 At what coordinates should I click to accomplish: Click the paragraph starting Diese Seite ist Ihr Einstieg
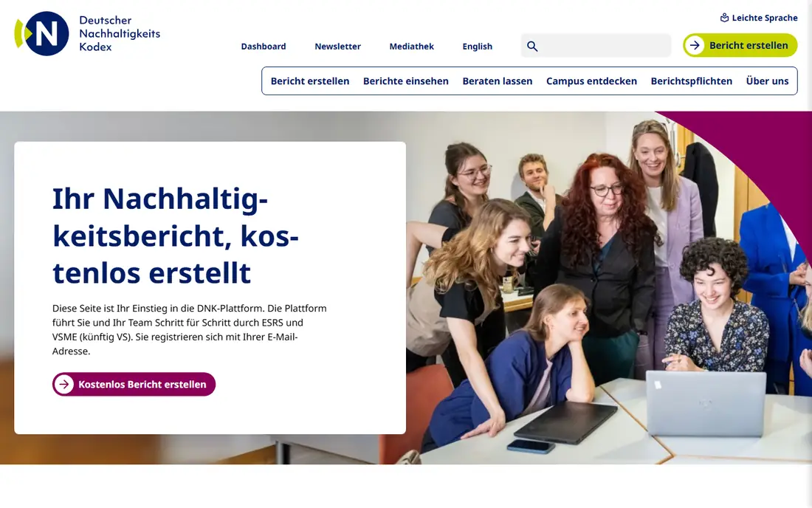click(190, 329)
